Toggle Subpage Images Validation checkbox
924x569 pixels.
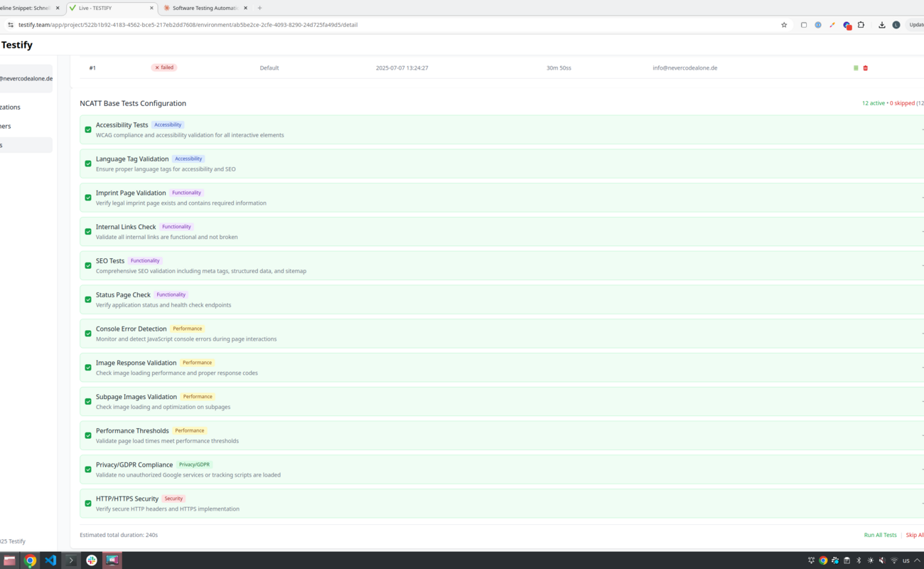88,401
